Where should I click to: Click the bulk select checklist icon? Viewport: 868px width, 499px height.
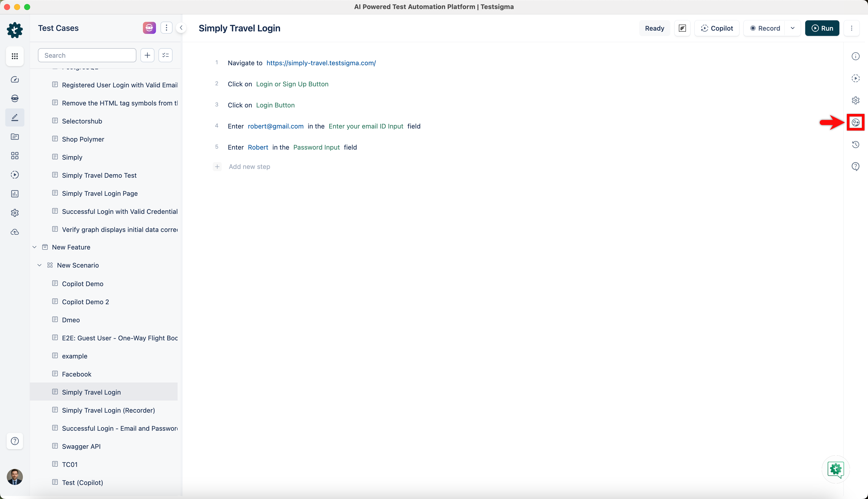[x=166, y=55]
